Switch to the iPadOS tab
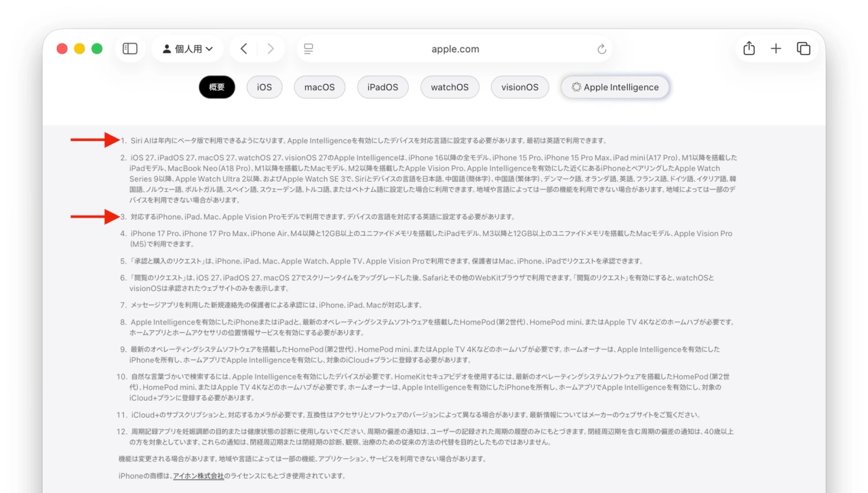 click(x=383, y=87)
